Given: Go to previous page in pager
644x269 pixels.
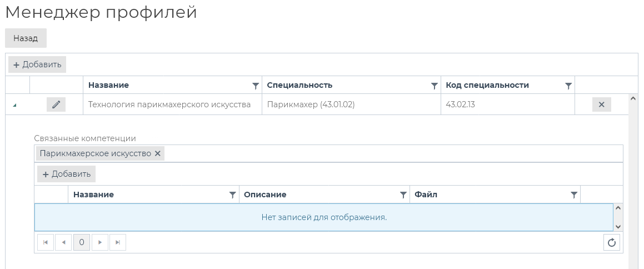Looking at the screenshot, I should [63, 242].
